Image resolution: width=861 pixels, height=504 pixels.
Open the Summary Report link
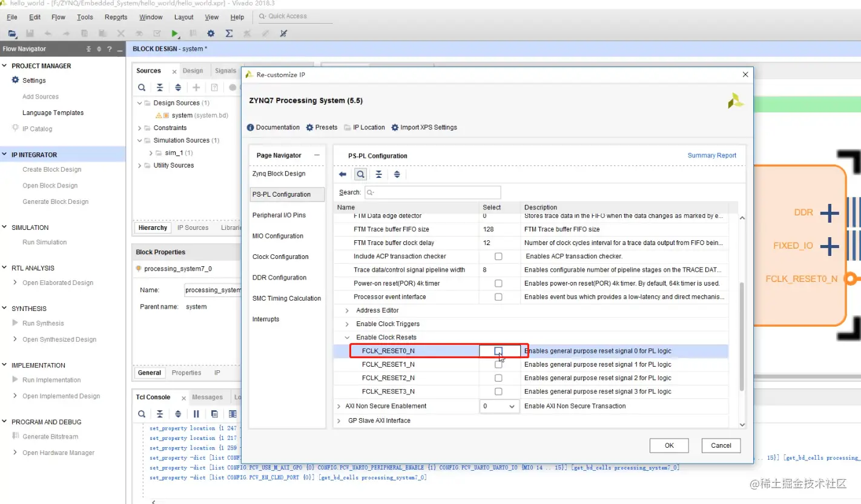712,155
